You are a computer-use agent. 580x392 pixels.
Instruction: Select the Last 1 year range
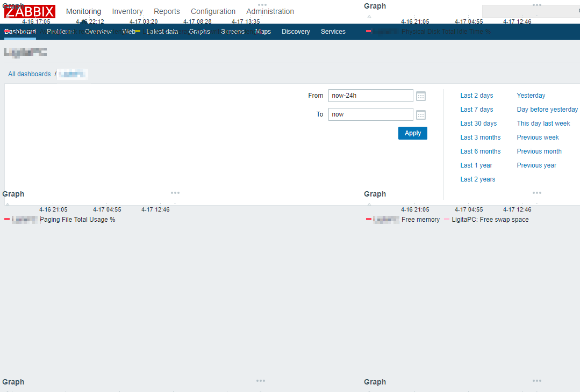[476, 165]
